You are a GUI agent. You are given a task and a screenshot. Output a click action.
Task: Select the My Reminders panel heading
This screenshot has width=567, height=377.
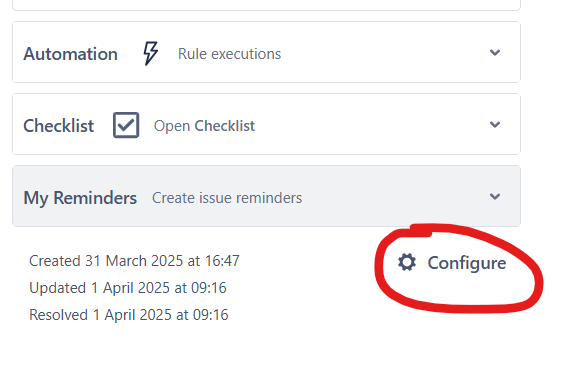tap(80, 198)
